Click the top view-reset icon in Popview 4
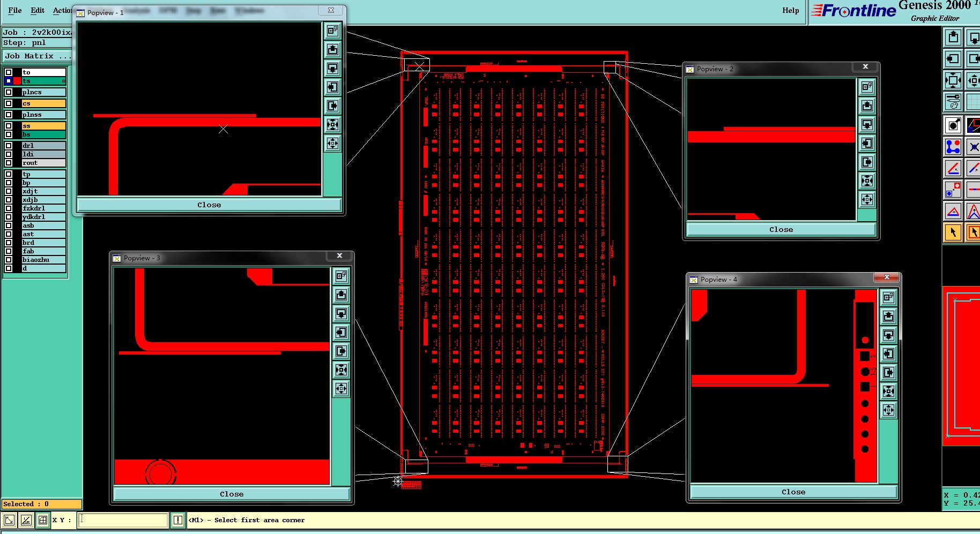This screenshot has width=980, height=534. pos(888,298)
